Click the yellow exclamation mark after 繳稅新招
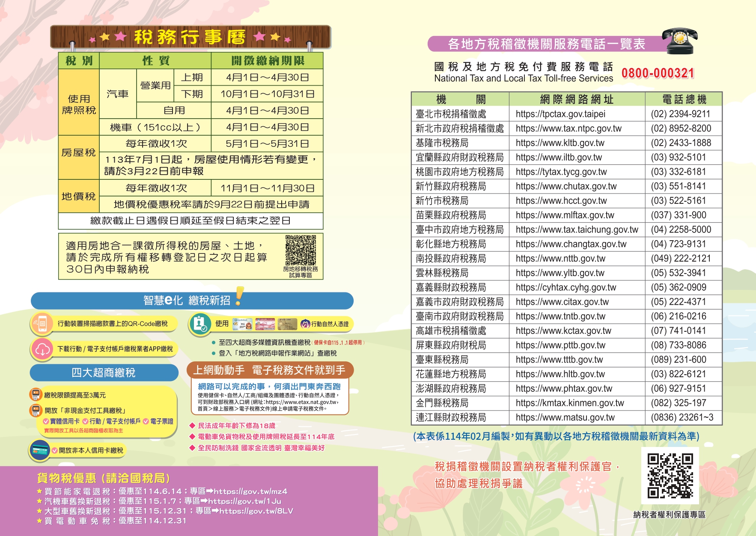This screenshot has width=756, height=536. pos(239,296)
